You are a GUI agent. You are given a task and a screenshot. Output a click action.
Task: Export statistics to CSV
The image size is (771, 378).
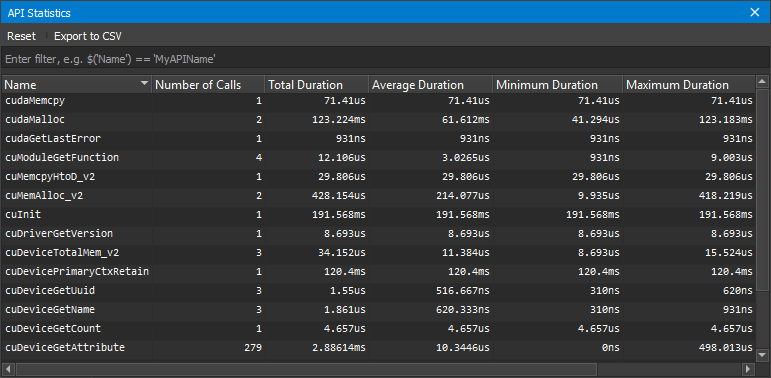(x=88, y=36)
